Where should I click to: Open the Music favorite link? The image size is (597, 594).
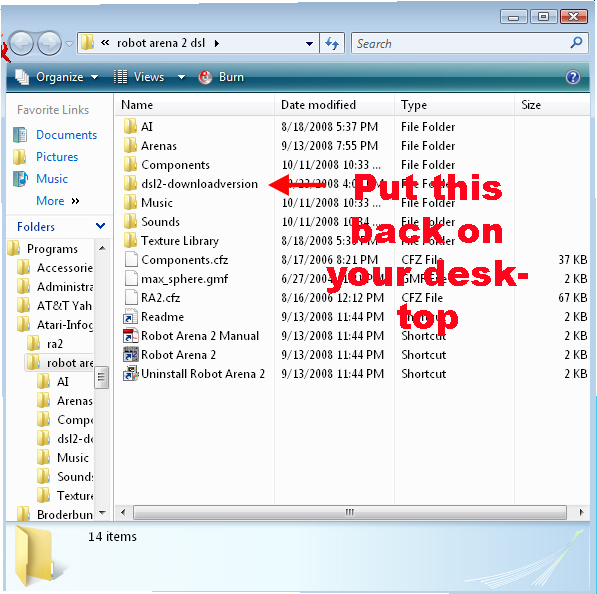pos(52,179)
